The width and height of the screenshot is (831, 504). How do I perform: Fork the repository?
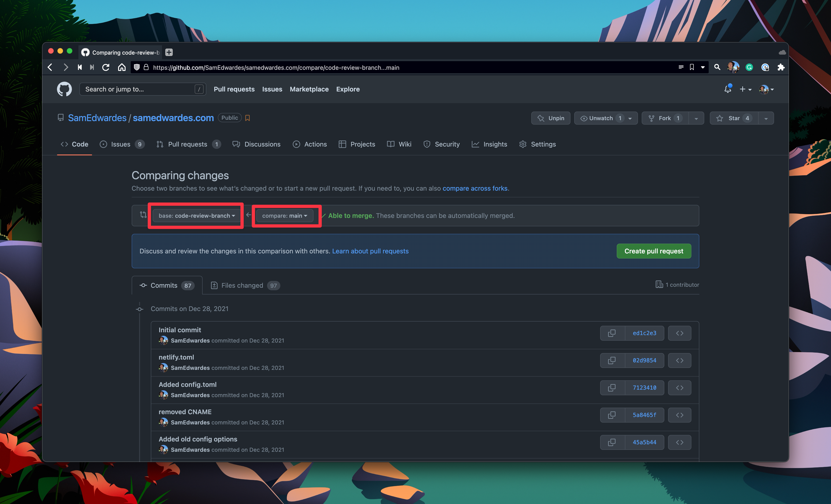(x=665, y=118)
